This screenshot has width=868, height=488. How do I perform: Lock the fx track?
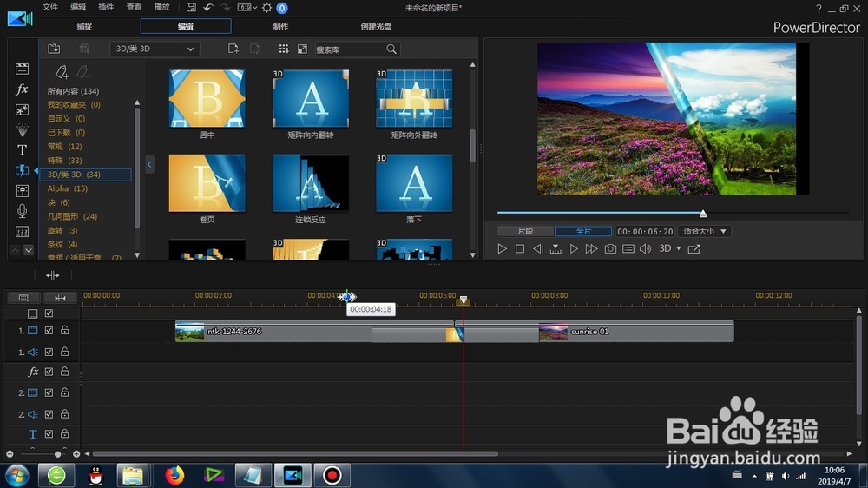pyautogui.click(x=65, y=372)
